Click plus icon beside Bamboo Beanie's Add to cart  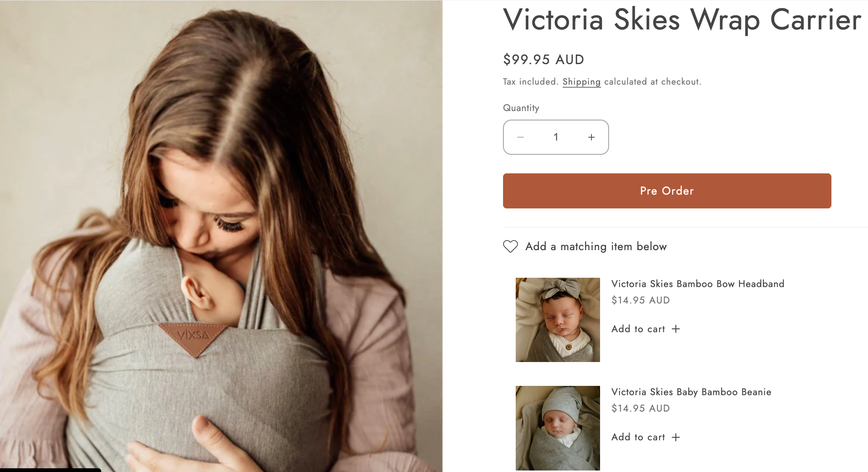676,437
